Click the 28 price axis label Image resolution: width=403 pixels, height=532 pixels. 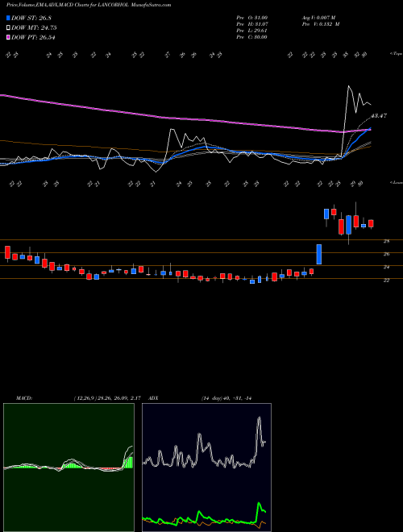(x=386, y=241)
